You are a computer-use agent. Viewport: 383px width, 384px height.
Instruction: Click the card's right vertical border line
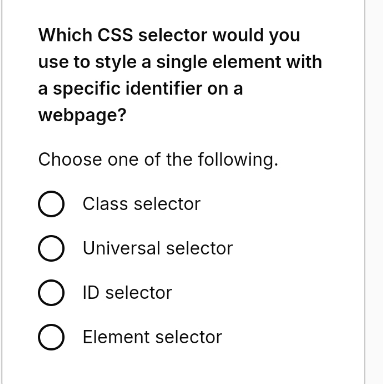point(365,192)
